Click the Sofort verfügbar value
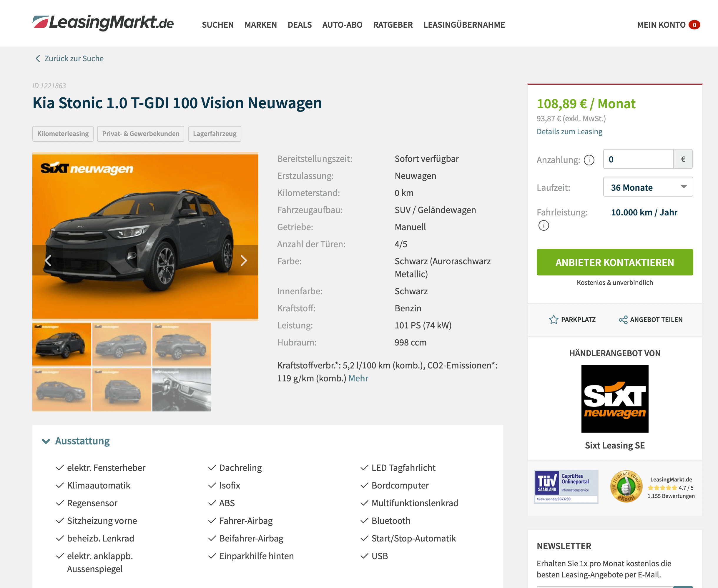Image resolution: width=718 pixels, height=588 pixels. (426, 159)
